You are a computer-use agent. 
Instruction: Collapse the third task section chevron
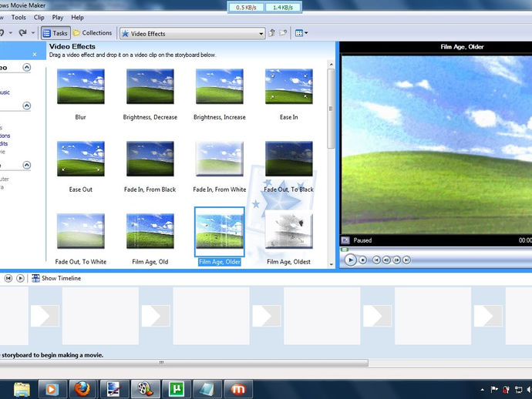click(x=27, y=165)
